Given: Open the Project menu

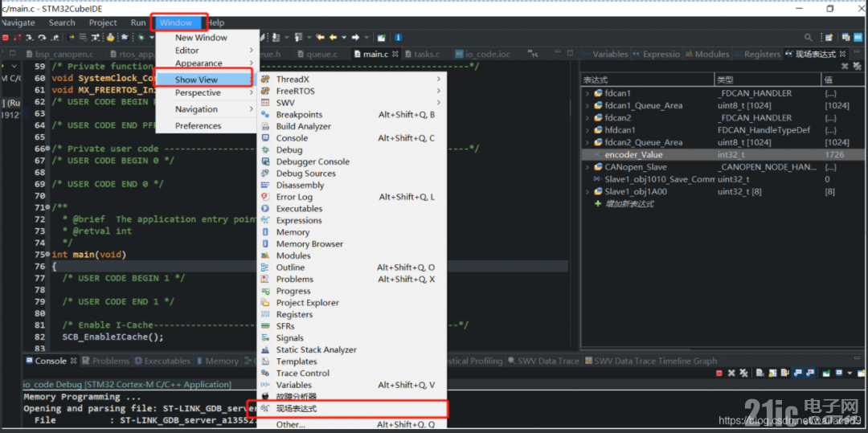Looking at the screenshot, I should tap(103, 22).
